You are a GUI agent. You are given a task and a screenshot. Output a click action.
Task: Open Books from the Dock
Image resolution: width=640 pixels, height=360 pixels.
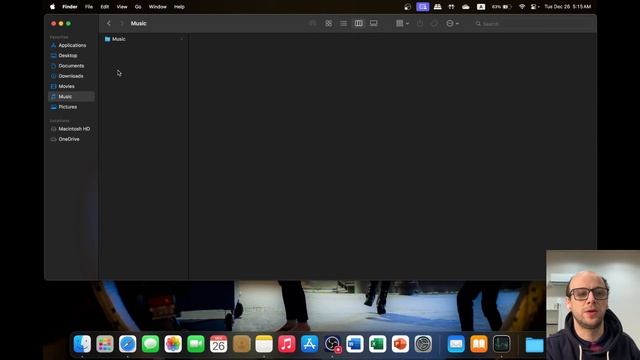(479, 344)
